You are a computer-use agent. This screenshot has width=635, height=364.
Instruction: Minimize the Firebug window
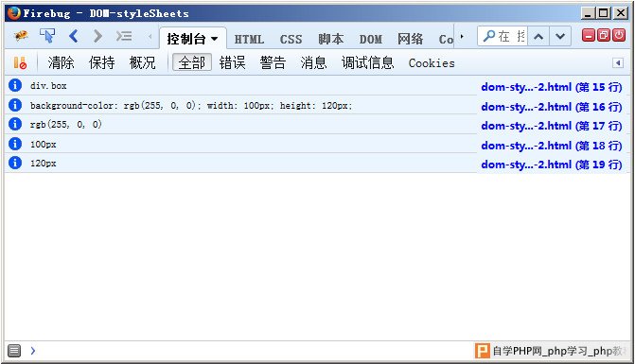(588, 13)
